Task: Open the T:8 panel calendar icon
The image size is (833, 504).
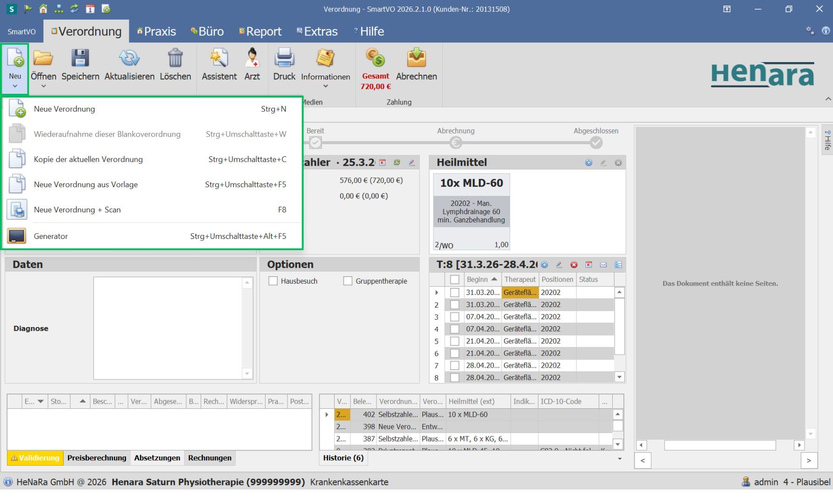Action: tap(589, 265)
